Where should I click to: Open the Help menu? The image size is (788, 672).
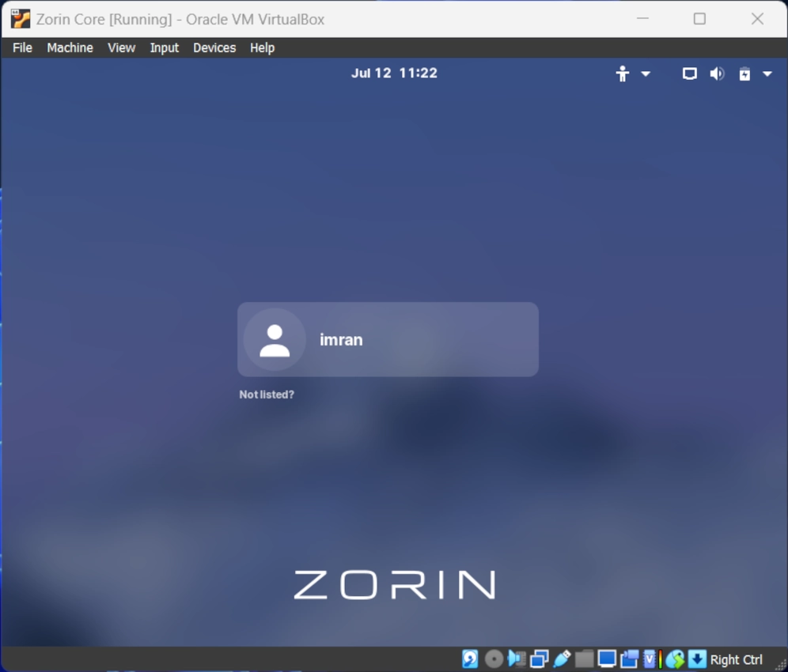click(263, 47)
